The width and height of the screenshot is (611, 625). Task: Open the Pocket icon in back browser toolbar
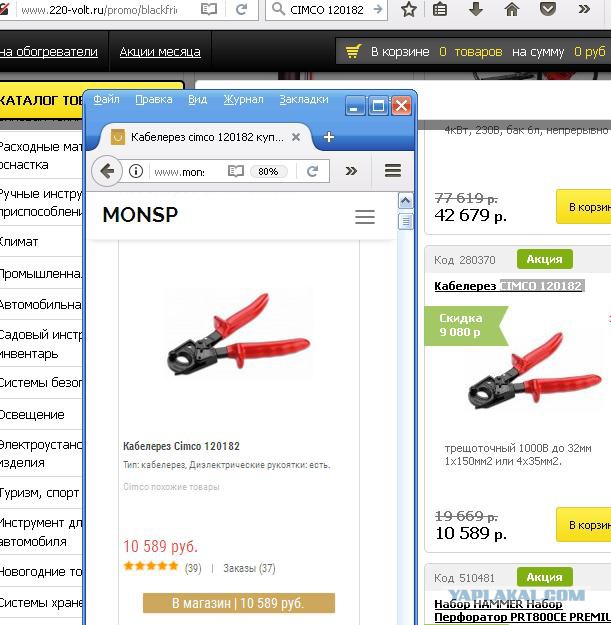(548, 9)
